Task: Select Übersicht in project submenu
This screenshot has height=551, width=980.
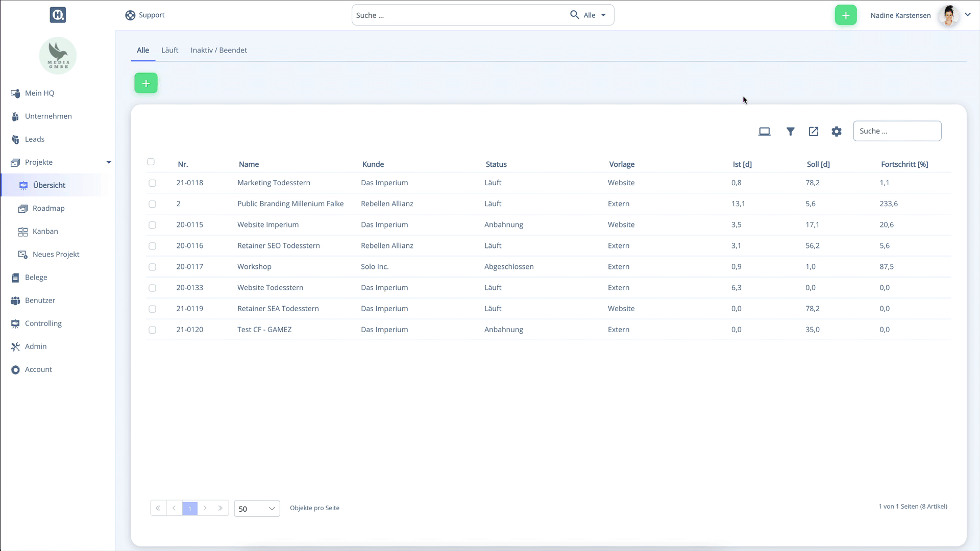Action: coord(49,185)
